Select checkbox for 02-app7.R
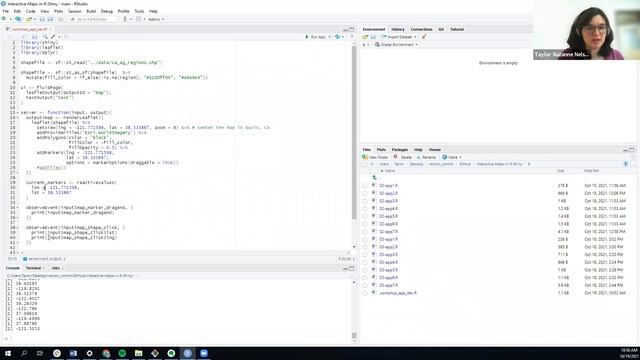The height and width of the screenshot is (360, 640). [x=365, y=232]
